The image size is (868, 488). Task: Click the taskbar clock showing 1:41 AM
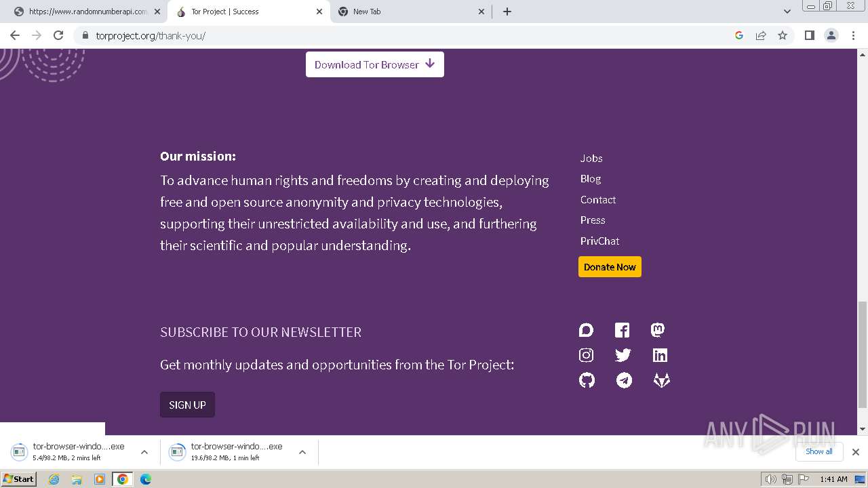click(x=833, y=479)
